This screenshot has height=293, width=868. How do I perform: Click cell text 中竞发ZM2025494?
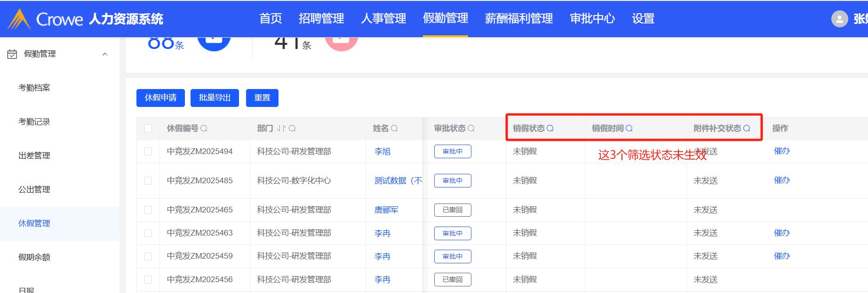point(200,151)
